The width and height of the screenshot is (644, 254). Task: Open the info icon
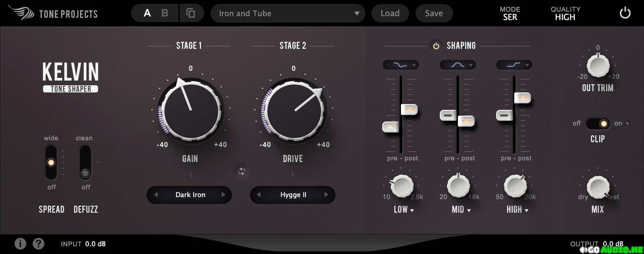click(x=20, y=244)
